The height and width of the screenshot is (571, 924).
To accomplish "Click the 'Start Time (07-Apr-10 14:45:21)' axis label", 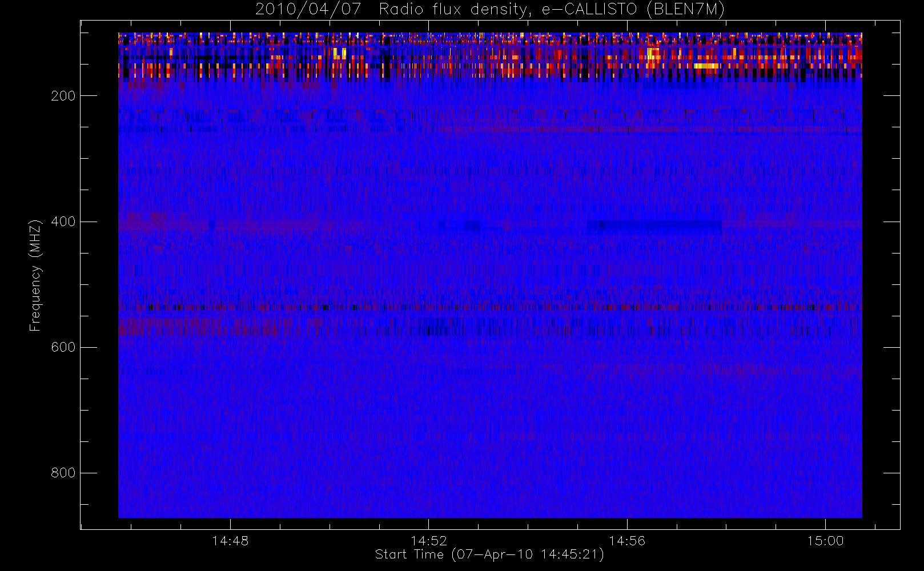I will click(489, 554).
